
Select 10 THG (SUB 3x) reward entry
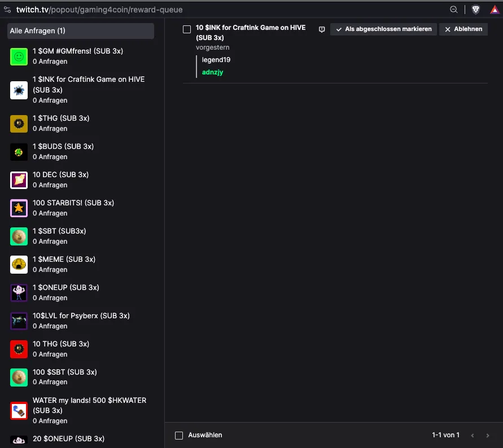tap(81, 349)
